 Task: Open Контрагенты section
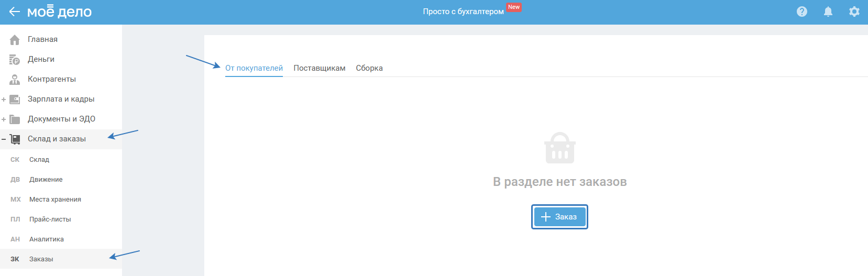click(x=52, y=79)
